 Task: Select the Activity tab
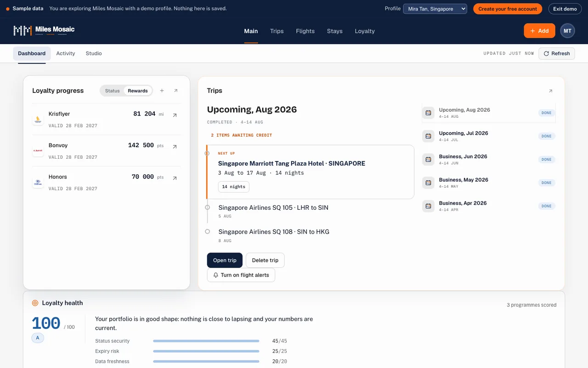[x=66, y=53]
